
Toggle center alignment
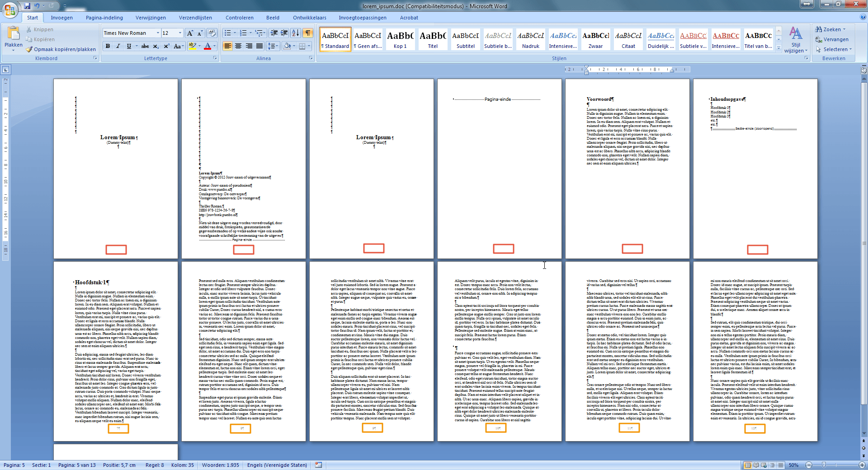coord(238,46)
